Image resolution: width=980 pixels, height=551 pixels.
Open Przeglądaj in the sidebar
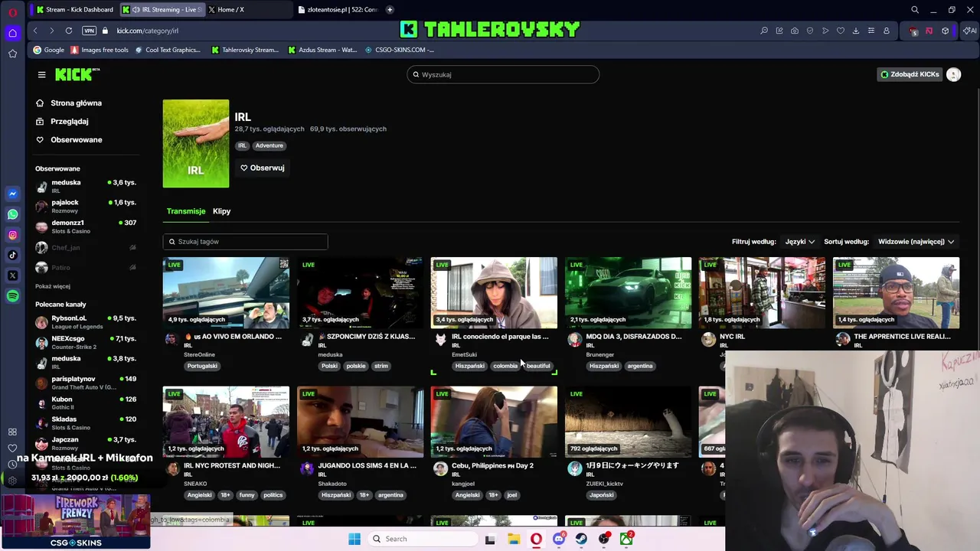tap(69, 122)
